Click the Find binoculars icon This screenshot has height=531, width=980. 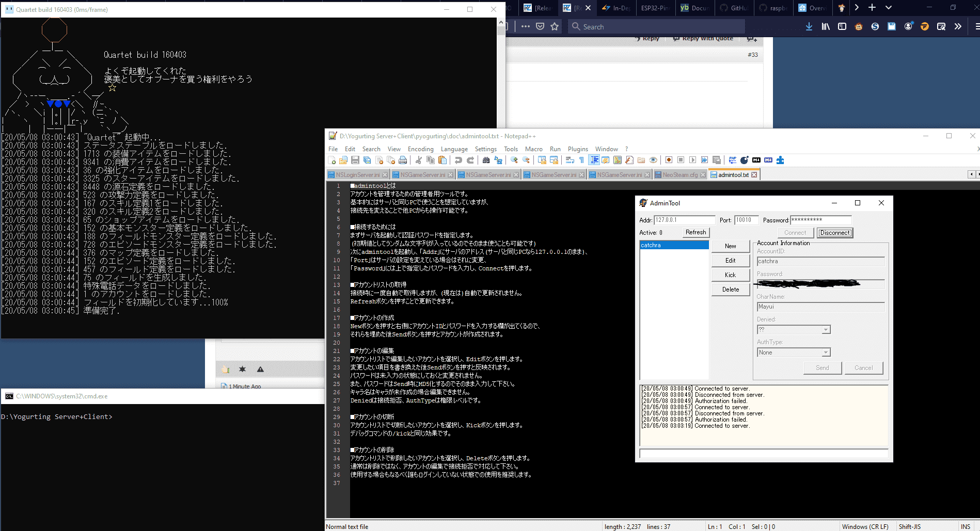click(x=486, y=160)
